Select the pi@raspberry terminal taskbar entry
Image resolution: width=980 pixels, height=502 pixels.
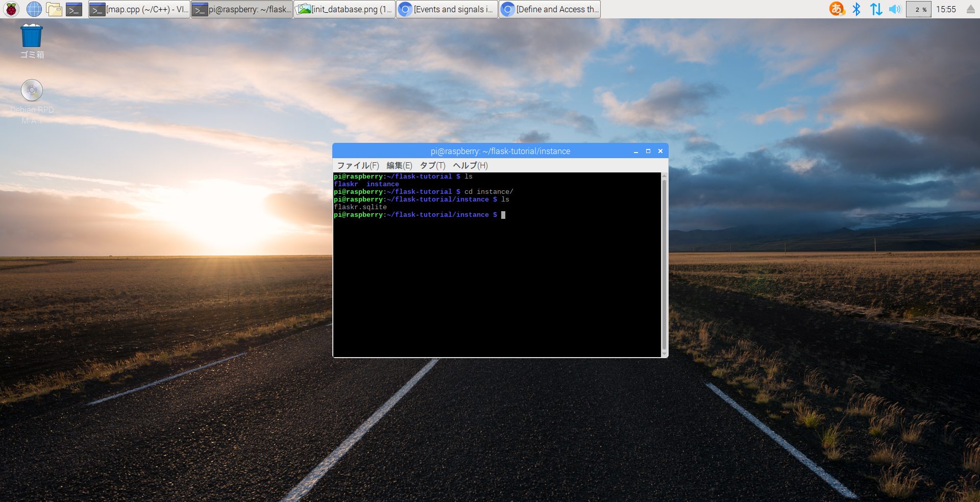[242, 9]
